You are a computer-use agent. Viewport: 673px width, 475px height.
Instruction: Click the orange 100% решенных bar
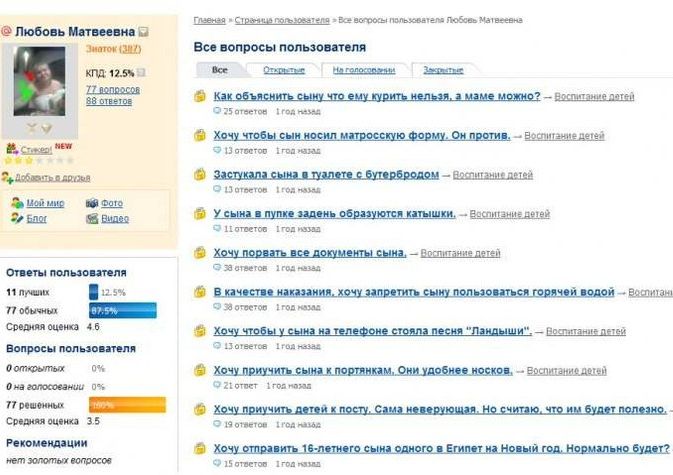tap(127, 405)
